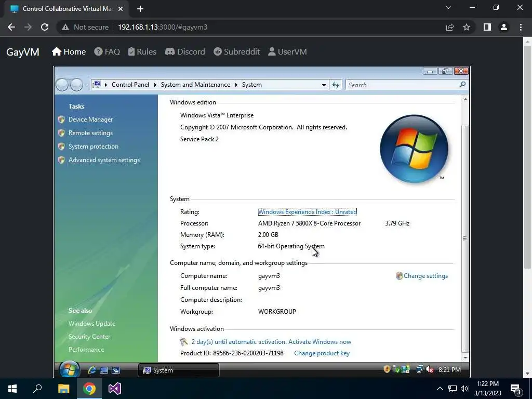Open the Subreddit nav link
This screenshot has width=532, height=399.
click(x=236, y=51)
